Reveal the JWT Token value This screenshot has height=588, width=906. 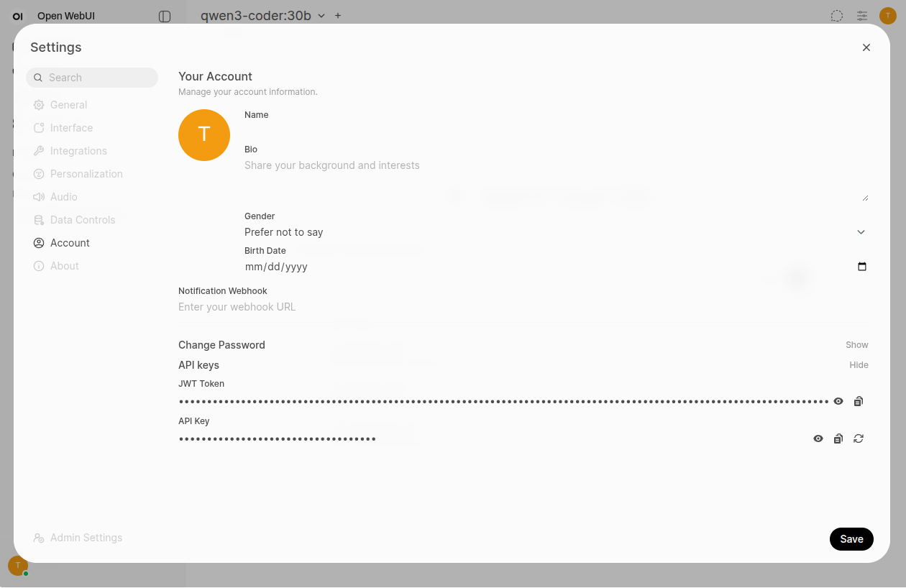838,402
